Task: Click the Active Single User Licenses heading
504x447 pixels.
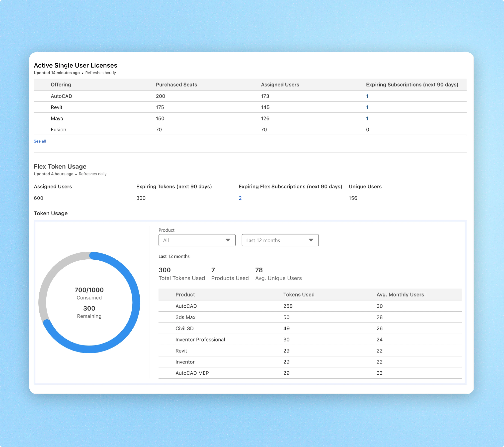Action: [75, 65]
